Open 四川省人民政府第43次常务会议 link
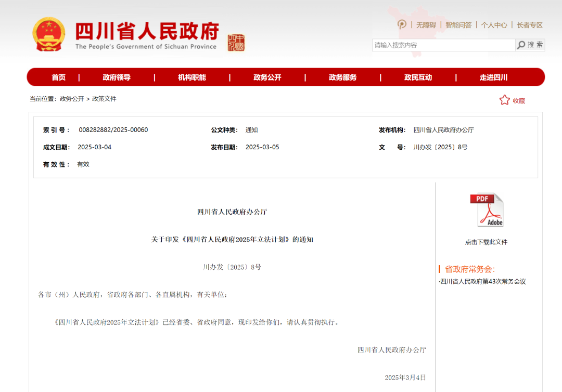562x392 pixels. click(x=483, y=282)
